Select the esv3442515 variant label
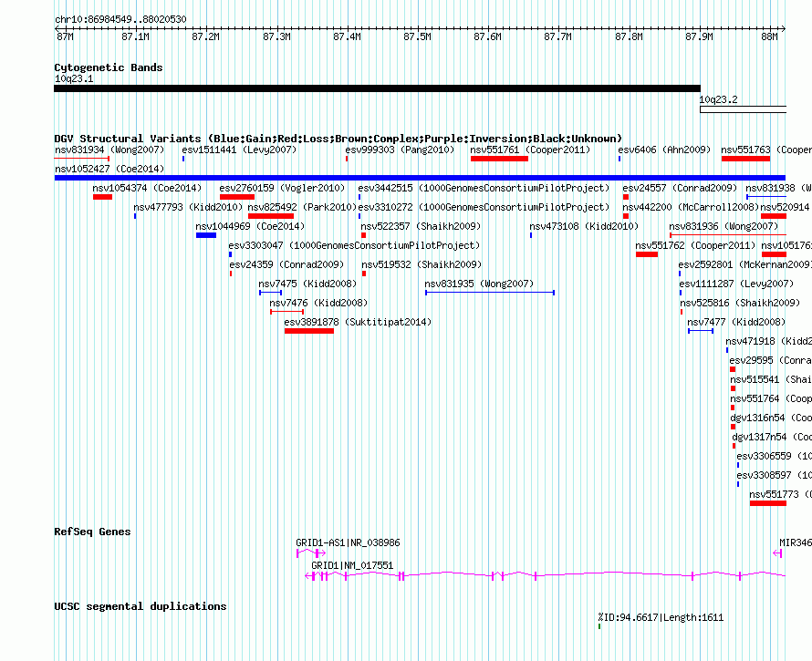812x661 pixels. [484, 188]
